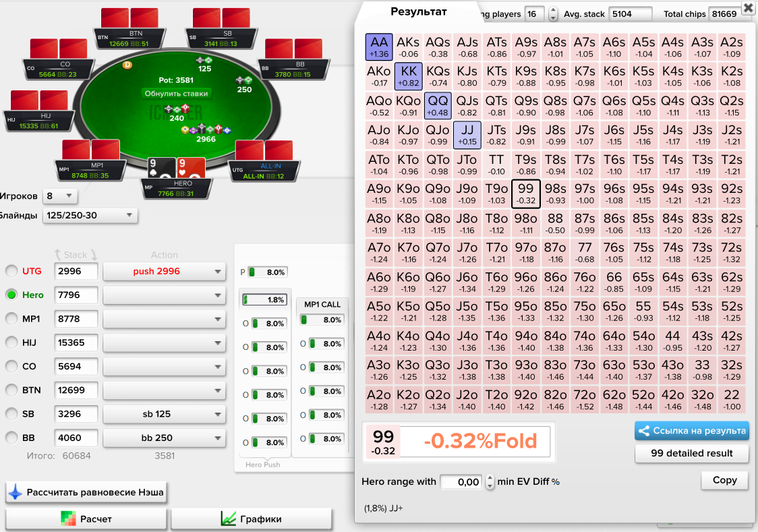Click Обнулить ставки on the table

pyautogui.click(x=177, y=93)
